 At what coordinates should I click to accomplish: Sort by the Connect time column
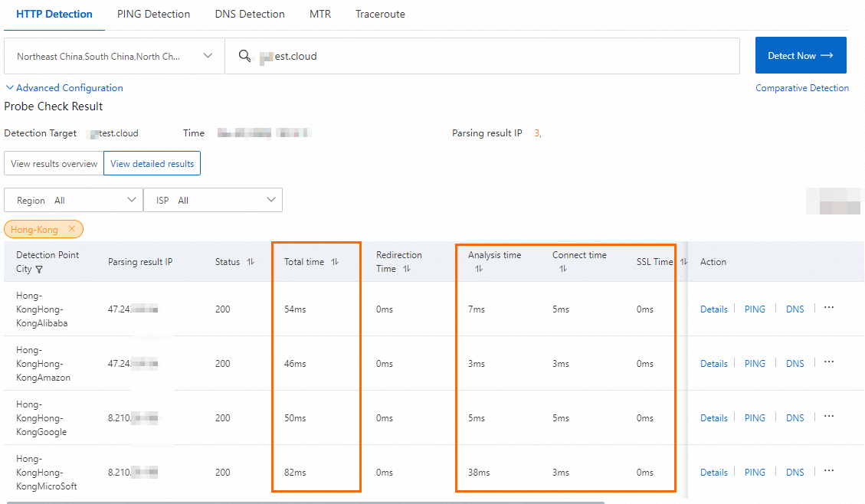click(x=563, y=269)
